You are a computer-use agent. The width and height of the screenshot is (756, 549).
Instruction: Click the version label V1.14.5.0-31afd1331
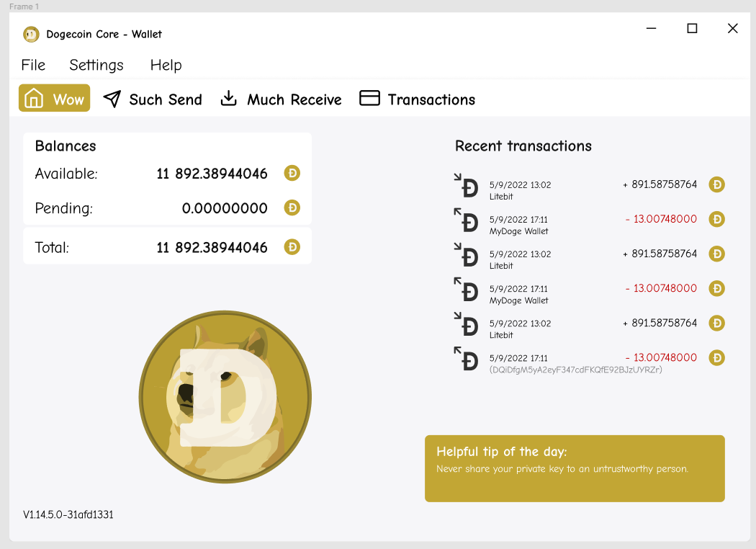tap(68, 514)
